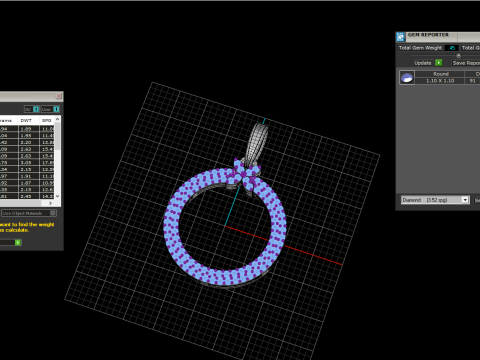Image resolution: width=480 pixels, height=360 pixels.
Task: Click the weight table horizontal scroll-right arrow
Action: (50, 203)
